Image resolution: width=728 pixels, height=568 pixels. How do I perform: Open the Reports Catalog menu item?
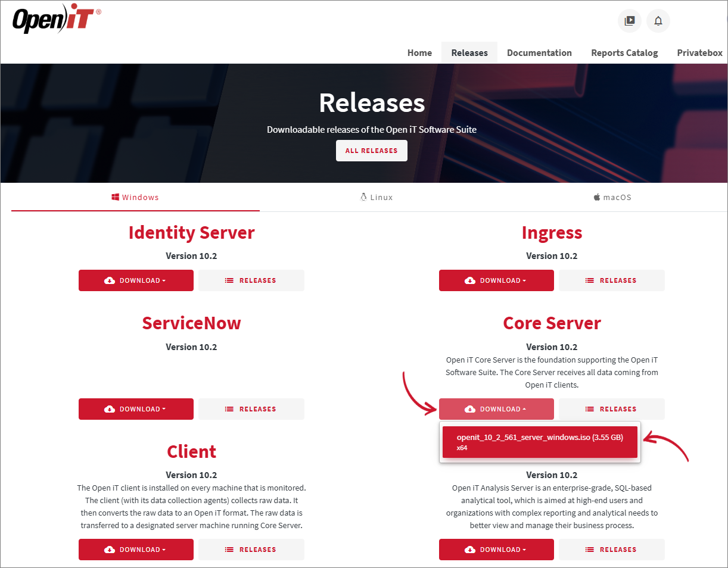click(624, 53)
